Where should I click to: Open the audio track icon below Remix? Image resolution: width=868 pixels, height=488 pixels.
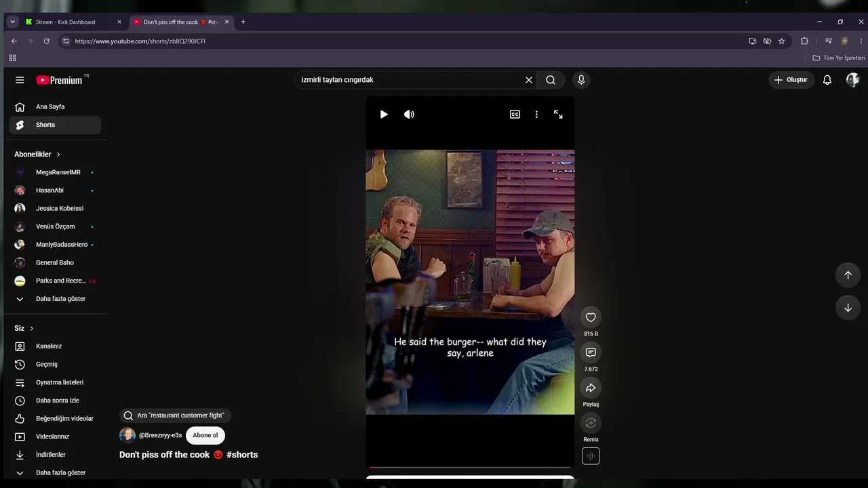[x=591, y=456]
